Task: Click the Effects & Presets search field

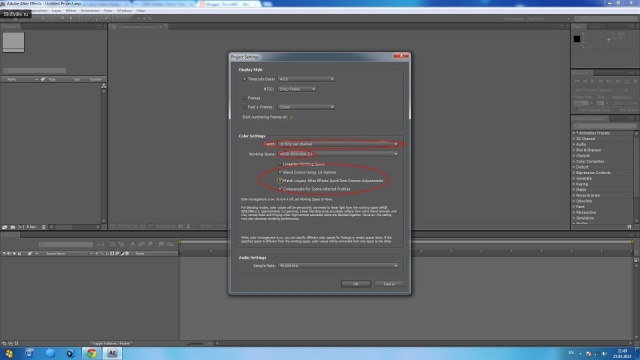Action: 604,126
